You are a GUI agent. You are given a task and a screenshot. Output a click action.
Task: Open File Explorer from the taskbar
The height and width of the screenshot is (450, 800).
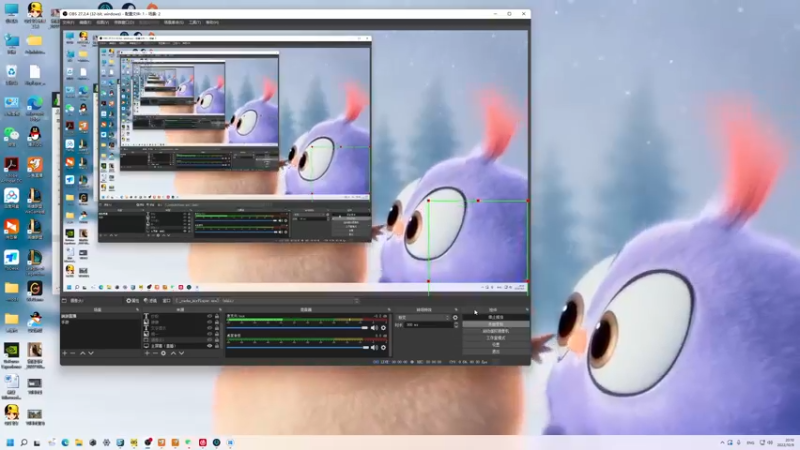tap(79, 442)
